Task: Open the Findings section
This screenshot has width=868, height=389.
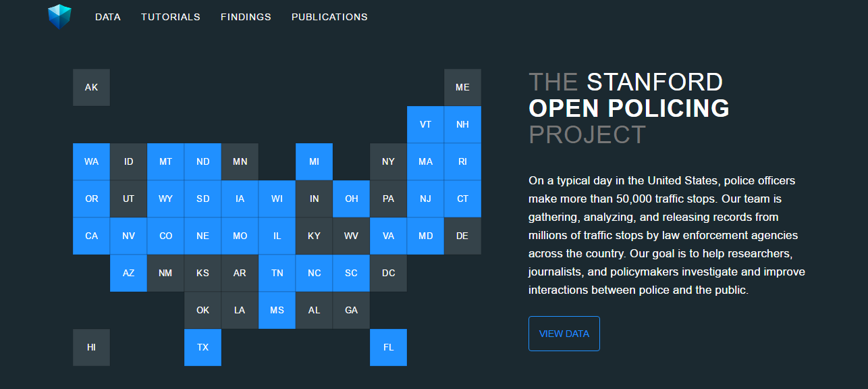Action: tap(246, 17)
